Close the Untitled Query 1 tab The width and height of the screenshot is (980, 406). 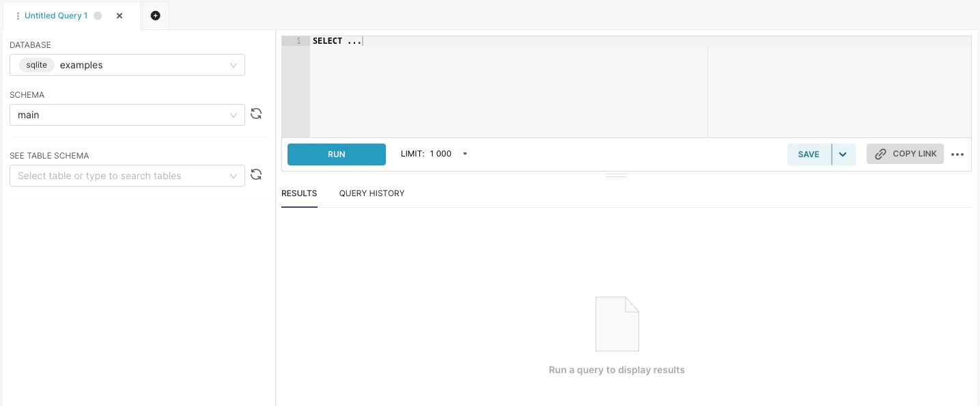pos(120,15)
